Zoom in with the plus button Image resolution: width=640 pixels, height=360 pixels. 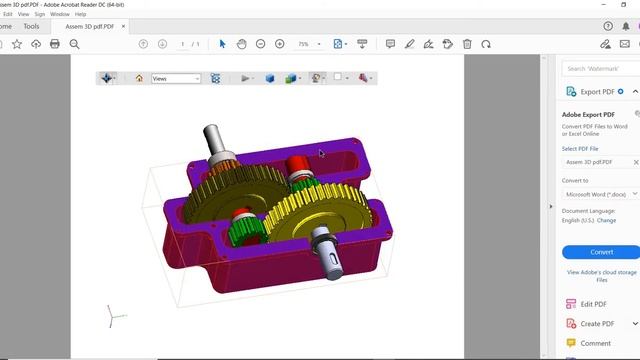point(280,44)
